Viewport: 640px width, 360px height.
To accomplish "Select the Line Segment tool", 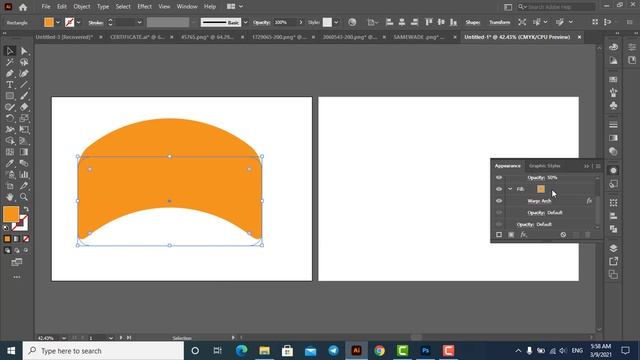I will pos(24,84).
